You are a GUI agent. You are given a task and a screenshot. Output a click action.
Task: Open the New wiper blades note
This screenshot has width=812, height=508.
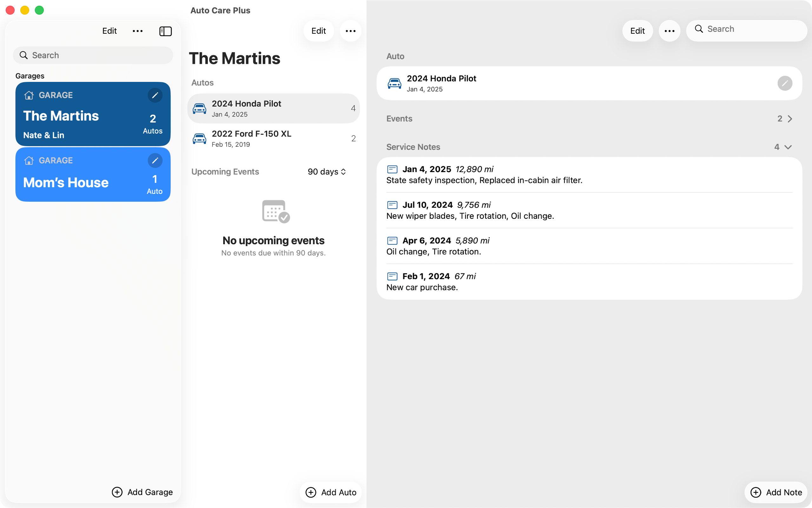(589, 210)
